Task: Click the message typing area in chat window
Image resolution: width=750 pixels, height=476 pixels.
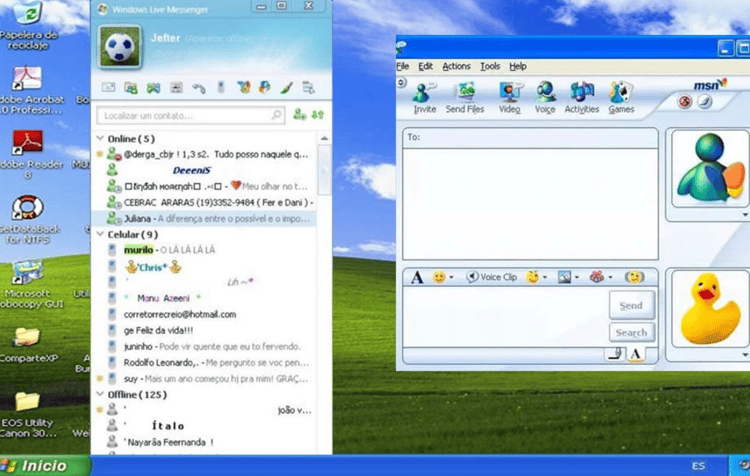Action: 506,317
